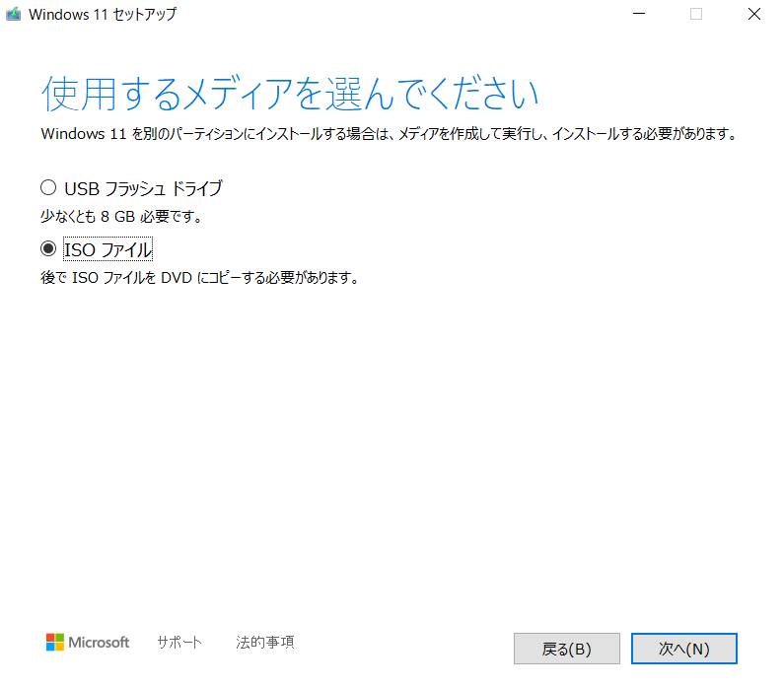
Task: Click the Windows 11 setup title bar icon
Action: click(x=14, y=14)
